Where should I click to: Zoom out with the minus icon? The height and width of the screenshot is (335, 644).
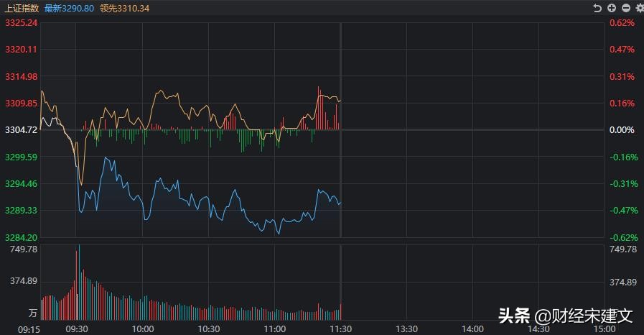point(625,8)
